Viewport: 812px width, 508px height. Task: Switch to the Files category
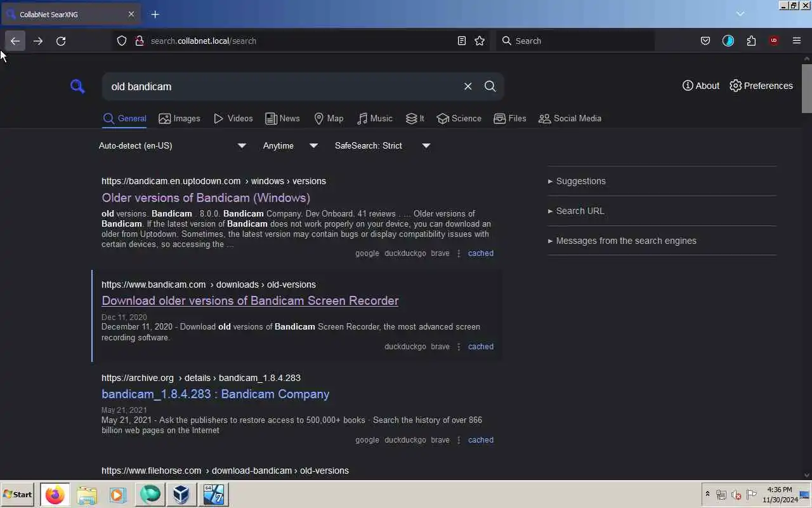(510, 118)
